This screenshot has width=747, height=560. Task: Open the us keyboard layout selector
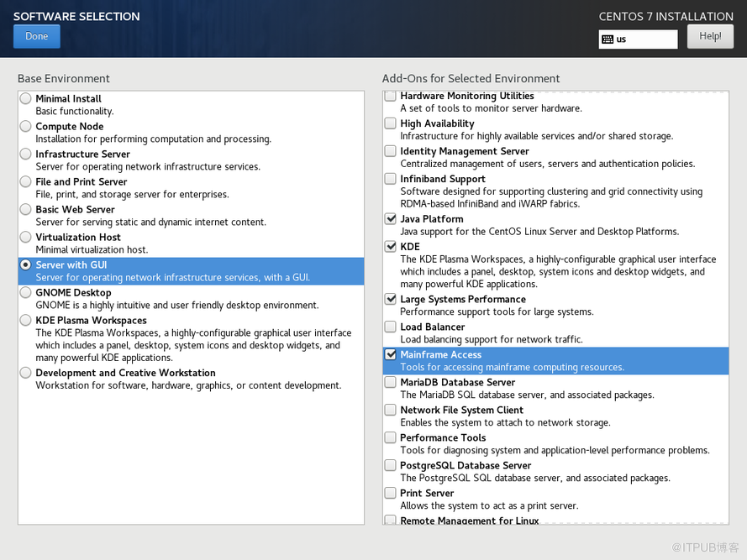pos(639,39)
